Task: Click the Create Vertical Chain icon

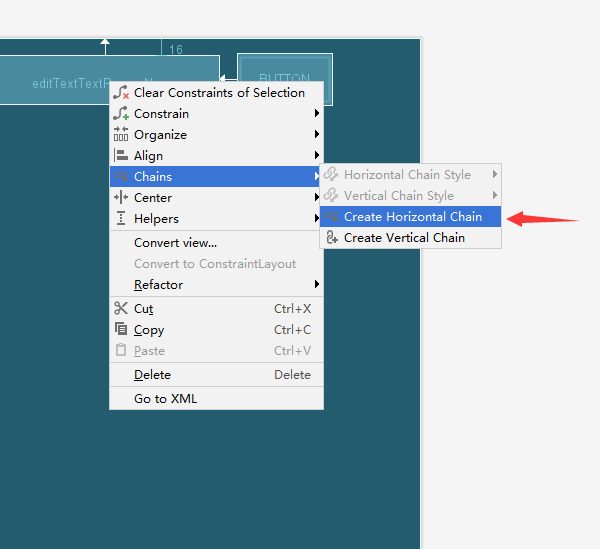Action: [x=332, y=238]
